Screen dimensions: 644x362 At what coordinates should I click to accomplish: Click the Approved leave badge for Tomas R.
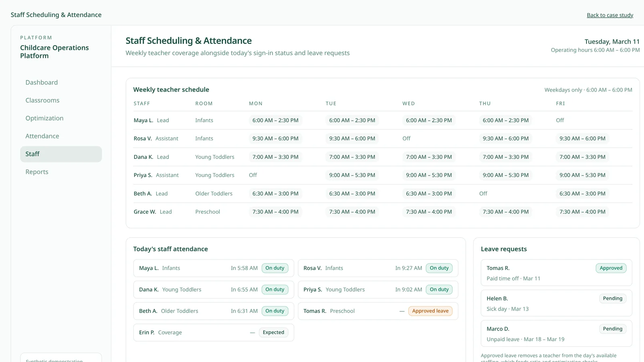click(430, 311)
